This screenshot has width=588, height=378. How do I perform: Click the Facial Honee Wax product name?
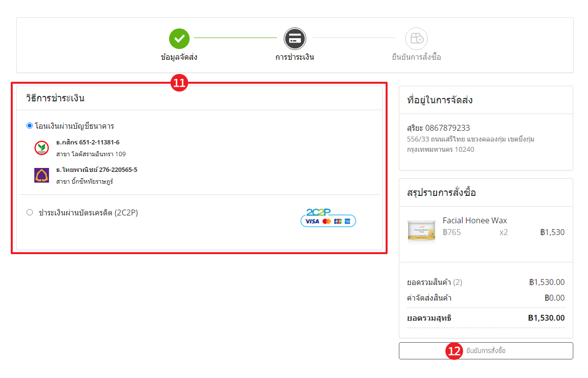[475, 220]
